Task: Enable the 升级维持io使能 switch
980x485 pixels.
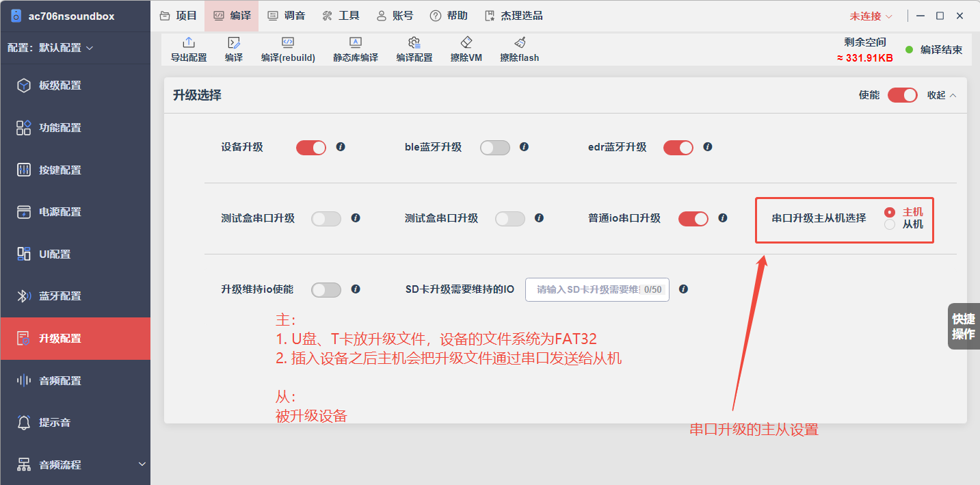Action: click(x=326, y=290)
